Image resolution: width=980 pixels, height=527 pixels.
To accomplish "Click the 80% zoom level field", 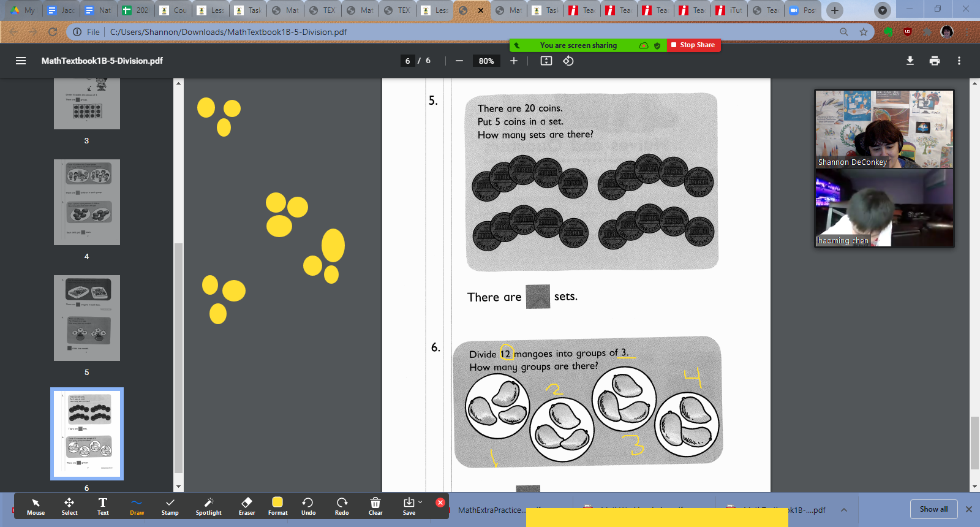I will pyautogui.click(x=486, y=61).
